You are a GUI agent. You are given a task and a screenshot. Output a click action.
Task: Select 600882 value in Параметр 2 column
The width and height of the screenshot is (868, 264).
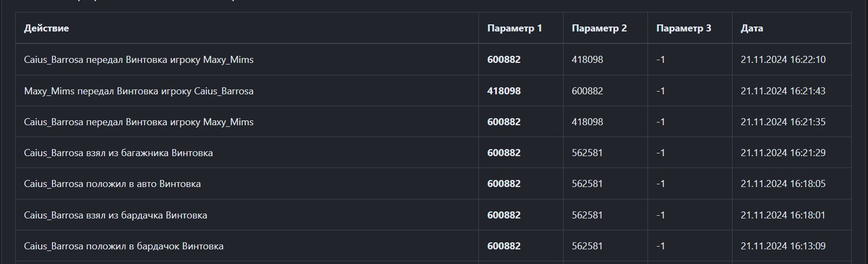point(587,91)
